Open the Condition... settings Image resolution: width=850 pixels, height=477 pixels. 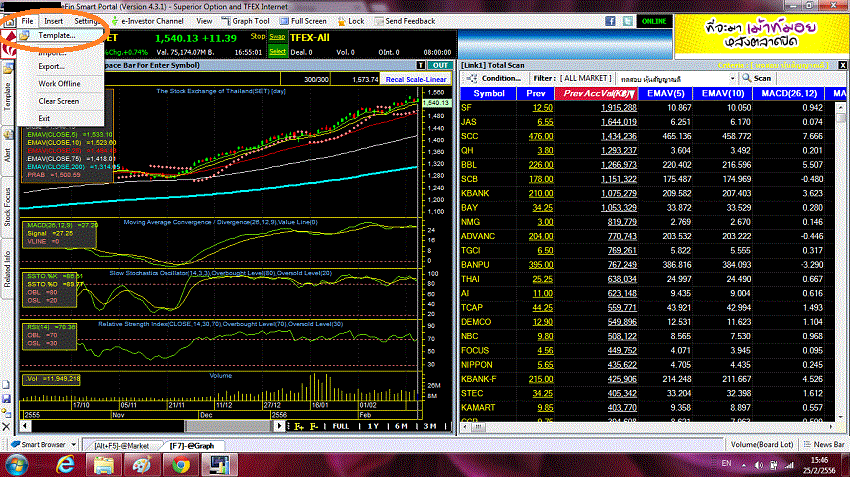click(x=494, y=79)
